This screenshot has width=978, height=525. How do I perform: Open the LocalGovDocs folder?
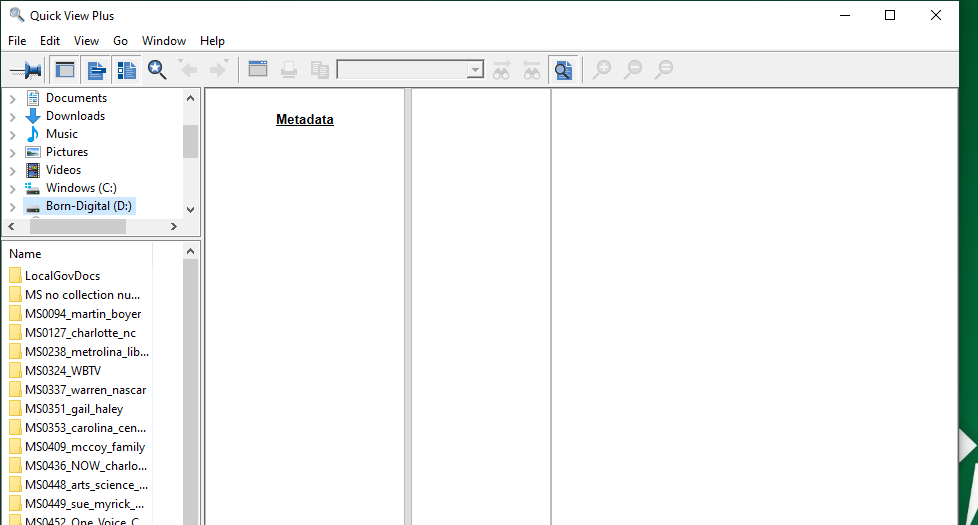point(62,276)
